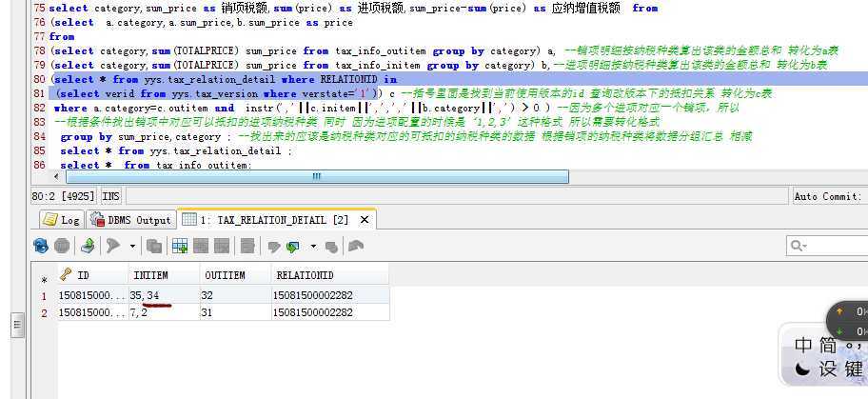Click the gray round stop icon beside reload
The image size is (868, 399).
(x=62, y=246)
